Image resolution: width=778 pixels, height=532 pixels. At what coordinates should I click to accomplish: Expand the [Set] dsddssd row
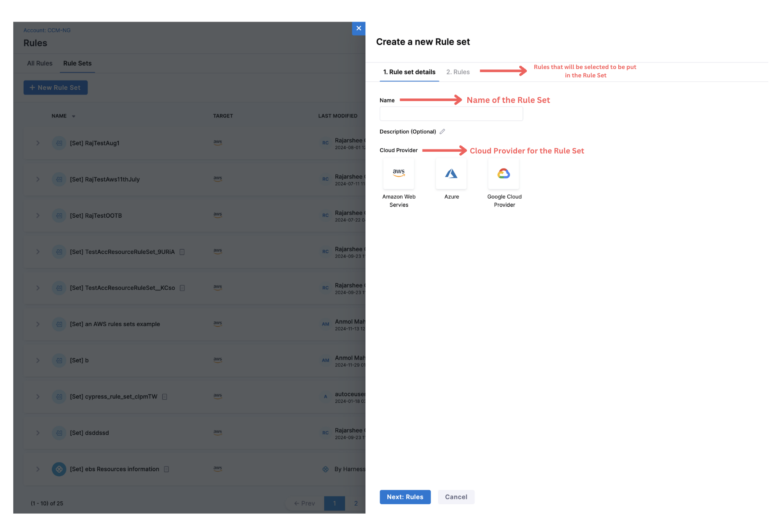coord(38,433)
